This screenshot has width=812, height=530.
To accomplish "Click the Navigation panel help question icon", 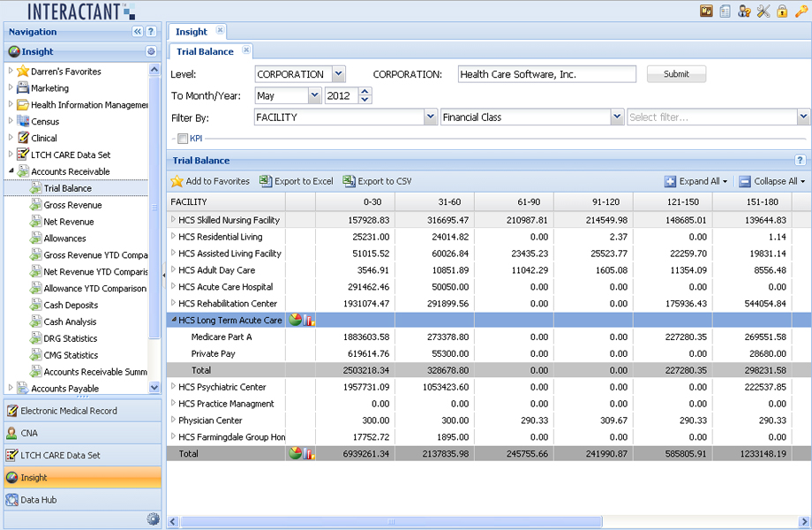I will pyautogui.click(x=151, y=32).
